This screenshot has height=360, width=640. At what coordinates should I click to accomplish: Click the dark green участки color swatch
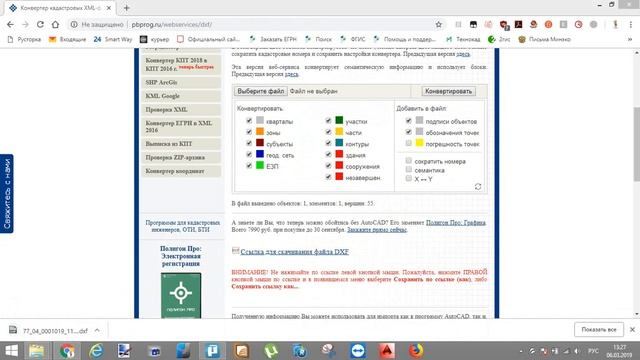pyautogui.click(x=339, y=120)
